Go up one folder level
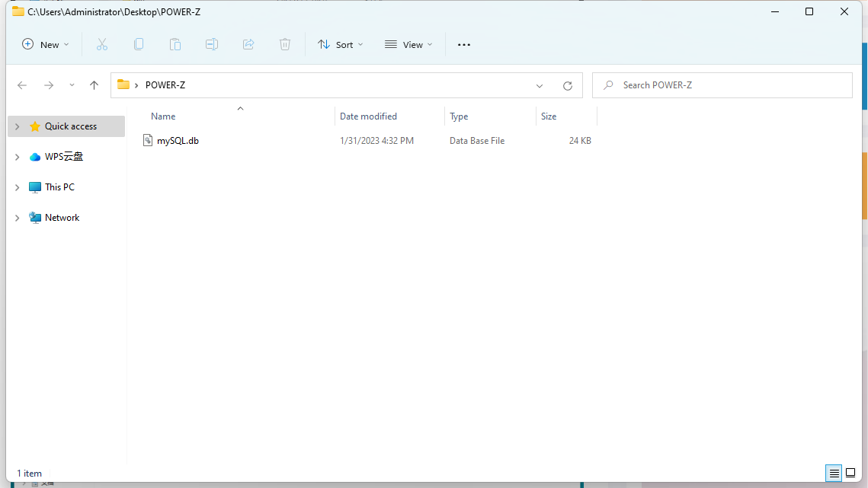868x488 pixels. (x=94, y=86)
